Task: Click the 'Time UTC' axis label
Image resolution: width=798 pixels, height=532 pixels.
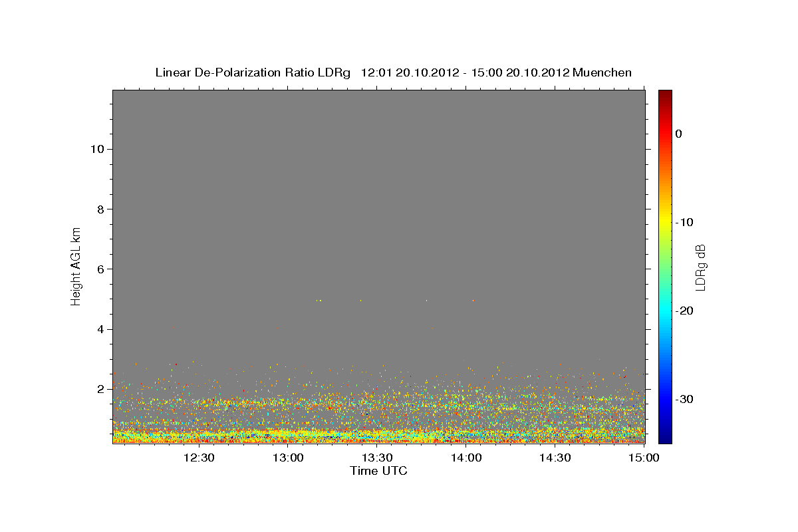Action: (x=378, y=471)
